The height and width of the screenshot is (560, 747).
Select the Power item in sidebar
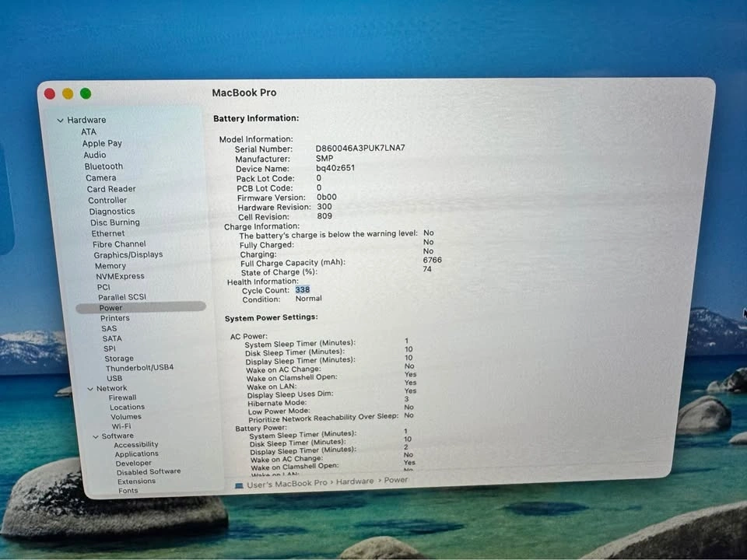(110, 308)
